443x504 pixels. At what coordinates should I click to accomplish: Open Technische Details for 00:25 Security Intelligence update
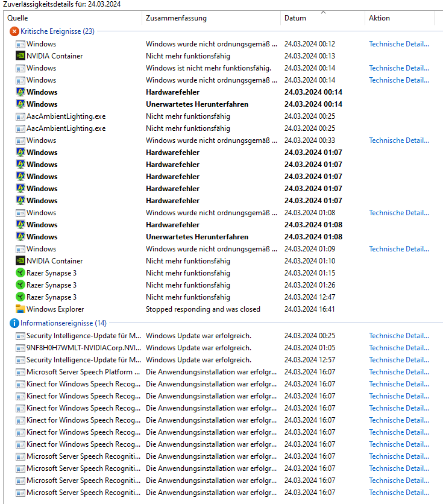pos(399,336)
